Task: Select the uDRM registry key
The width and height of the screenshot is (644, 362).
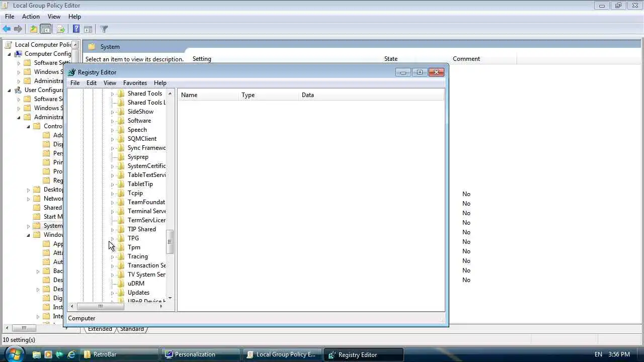Action: pos(136,284)
